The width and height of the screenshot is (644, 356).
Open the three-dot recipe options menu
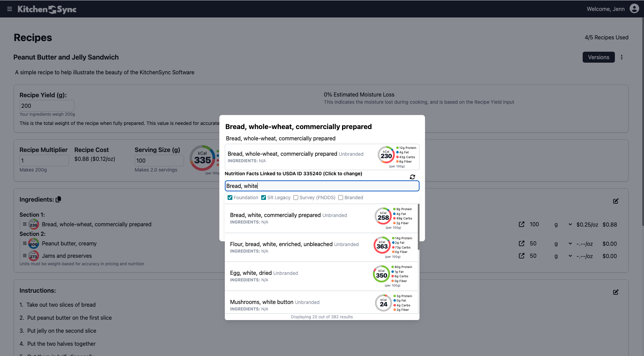point(622,58)
